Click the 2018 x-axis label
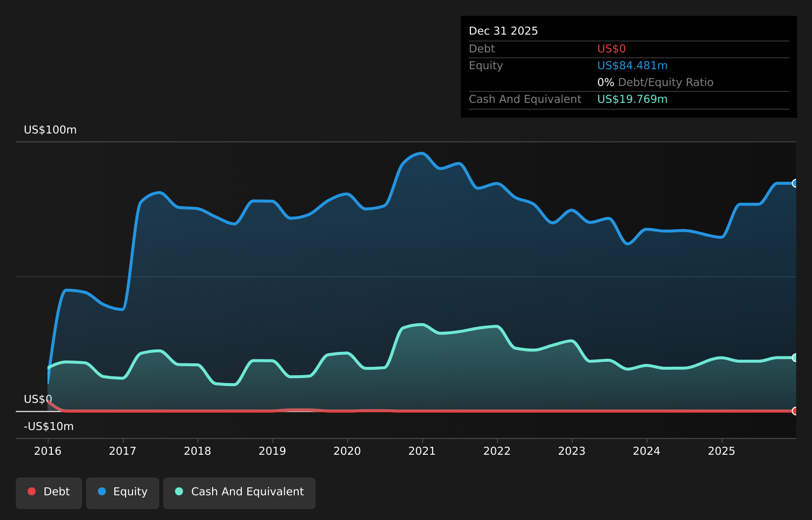 click(197, 451)
